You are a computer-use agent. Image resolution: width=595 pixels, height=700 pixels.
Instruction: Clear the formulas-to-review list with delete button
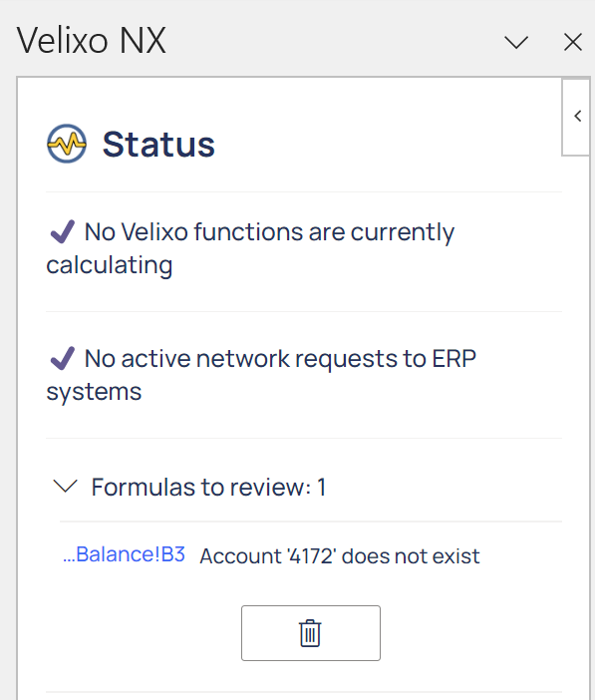coord(311,633)
